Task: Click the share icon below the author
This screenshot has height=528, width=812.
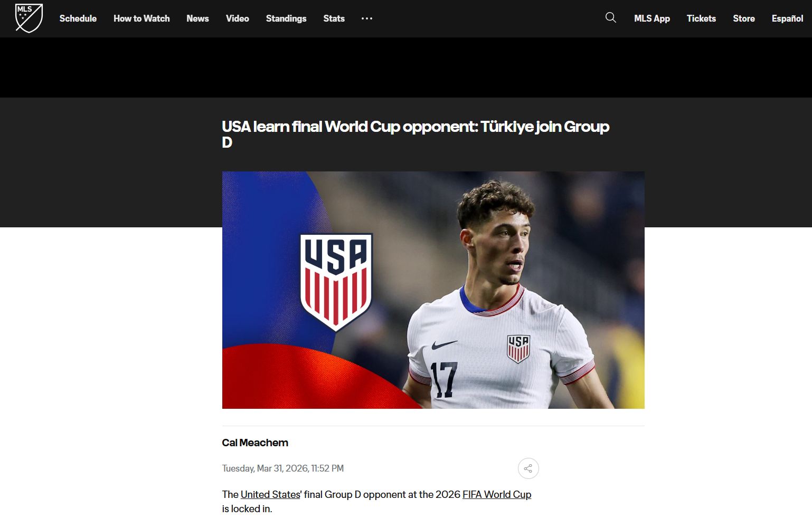Action: coord(528,468)
